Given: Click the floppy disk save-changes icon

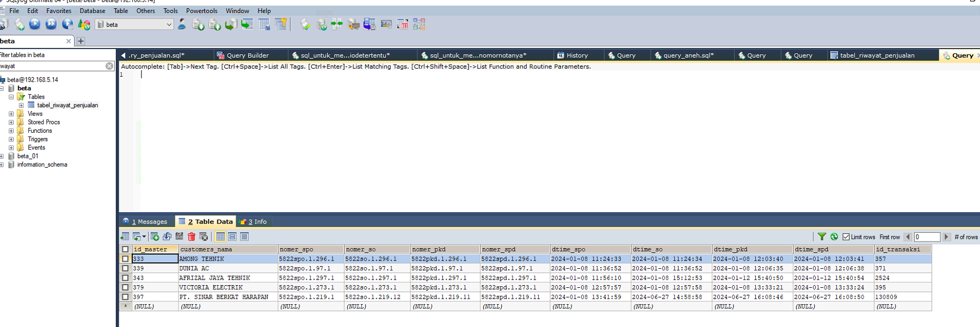Looking at the screenshot, I should pyautogui.click(x=180, y=237).
